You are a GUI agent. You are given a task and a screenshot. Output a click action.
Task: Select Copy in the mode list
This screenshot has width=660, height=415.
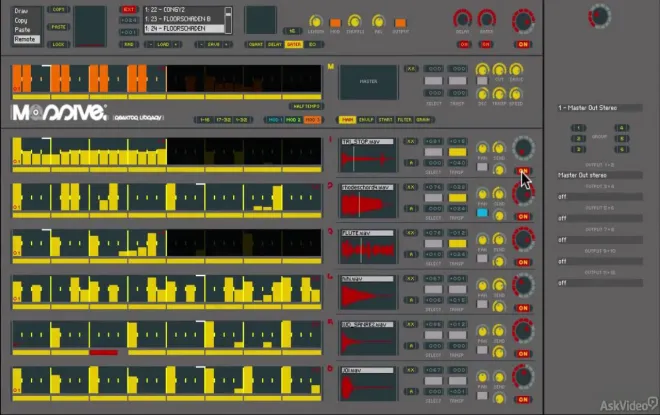pyautogui.click(x=21, y=20)
